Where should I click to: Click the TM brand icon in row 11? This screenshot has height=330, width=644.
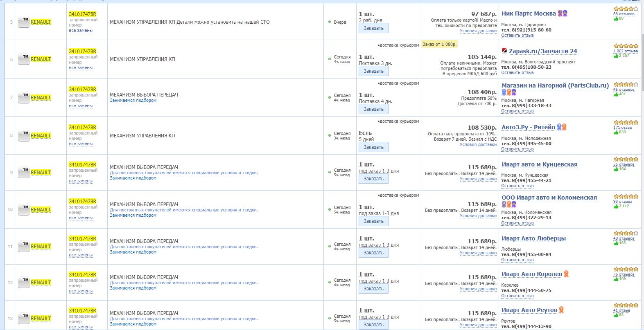(x=24, y=247)
